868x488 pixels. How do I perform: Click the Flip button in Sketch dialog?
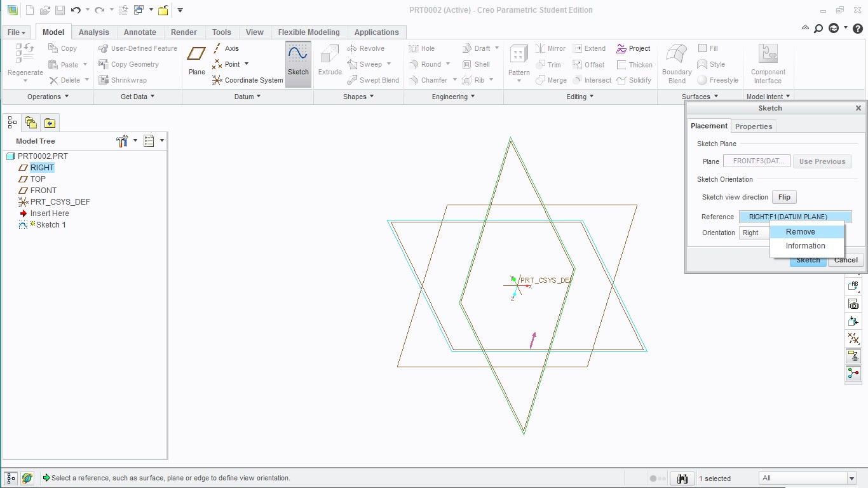(x=784, y=197)
